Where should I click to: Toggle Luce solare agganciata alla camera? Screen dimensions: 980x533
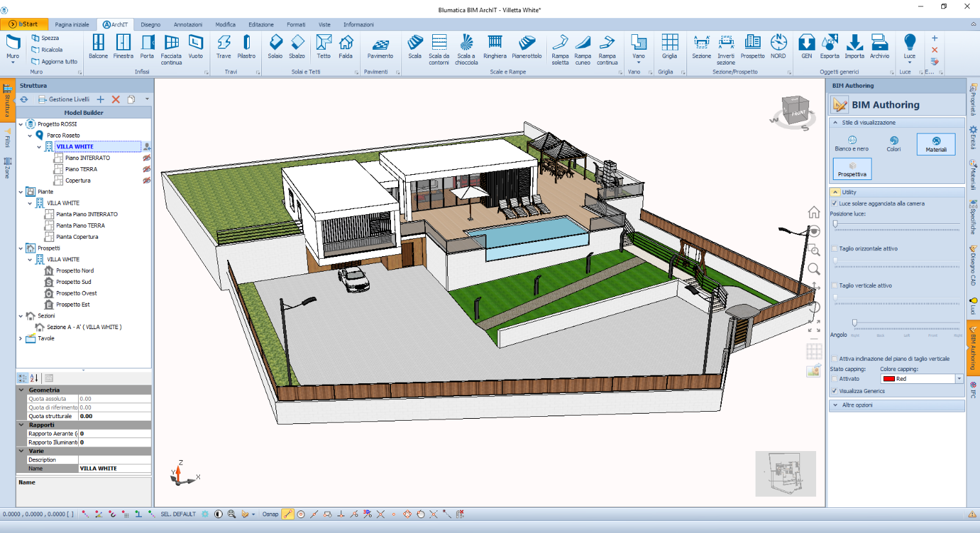point(835,203)
